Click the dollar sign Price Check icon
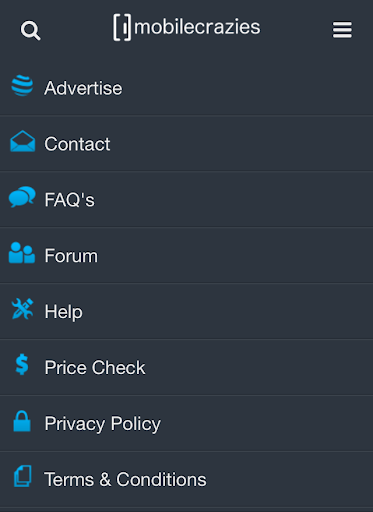 point(22,364)
